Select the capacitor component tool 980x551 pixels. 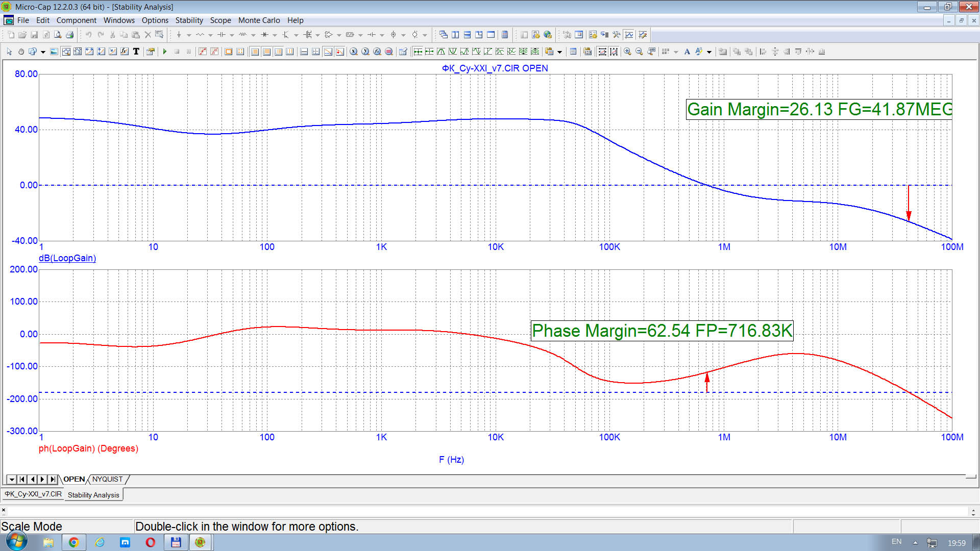pyautogui.click(x=221, y=35)
